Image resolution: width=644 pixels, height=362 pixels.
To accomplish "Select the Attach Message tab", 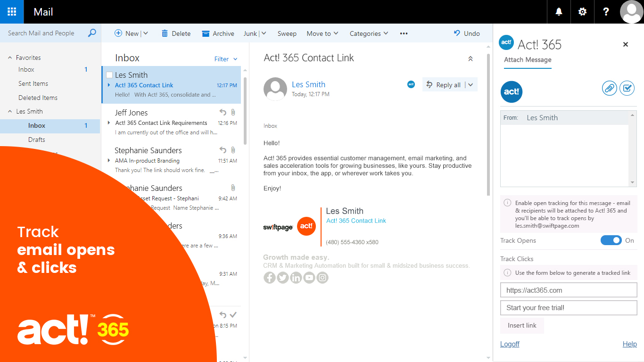I will [528, 60].
